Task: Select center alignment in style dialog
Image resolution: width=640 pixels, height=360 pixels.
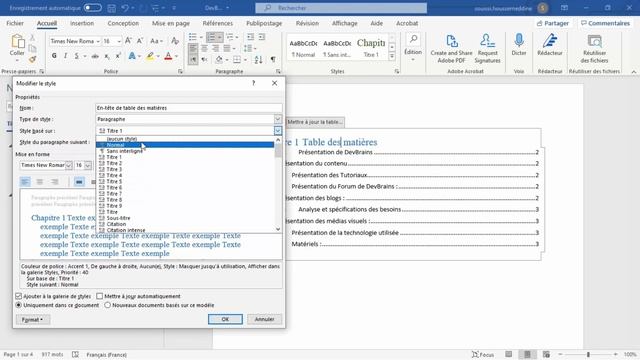Action: coord(40,182)
